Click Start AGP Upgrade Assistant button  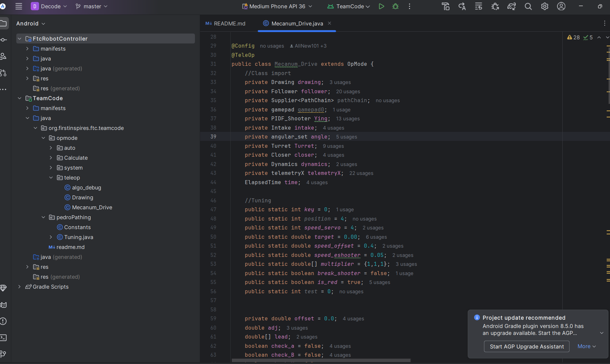pyautogui.click(x=527, y=346)
